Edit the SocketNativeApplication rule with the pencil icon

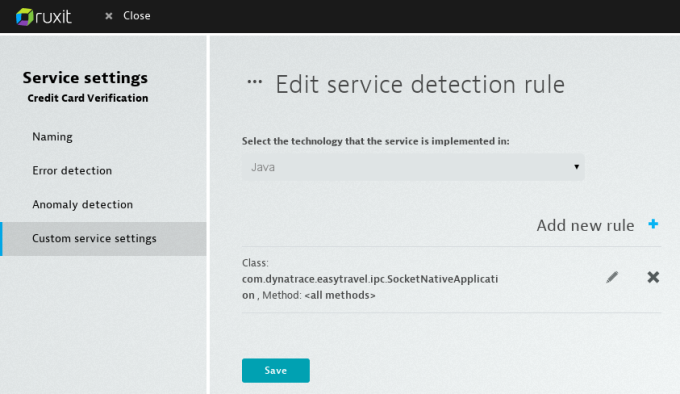tap(612, 277)
